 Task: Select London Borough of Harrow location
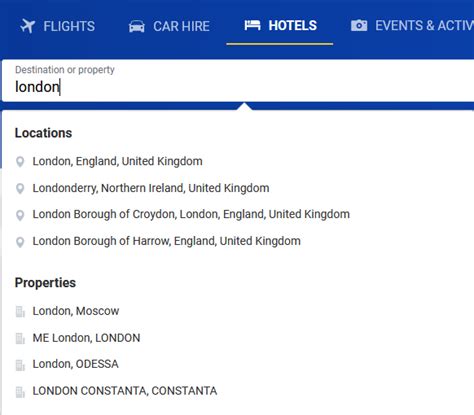[166, 241]
